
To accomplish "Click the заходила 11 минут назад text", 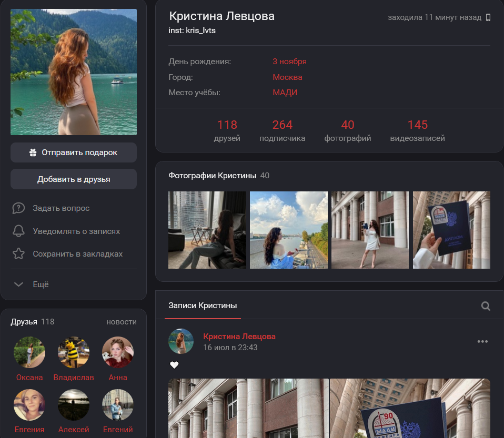I will coord(435,17).
